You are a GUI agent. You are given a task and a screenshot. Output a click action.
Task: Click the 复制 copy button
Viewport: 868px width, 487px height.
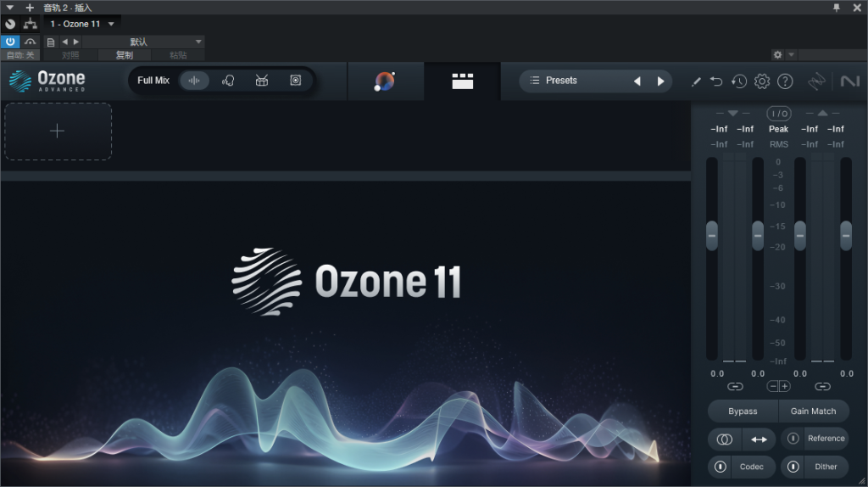click(x=124, y=55)
